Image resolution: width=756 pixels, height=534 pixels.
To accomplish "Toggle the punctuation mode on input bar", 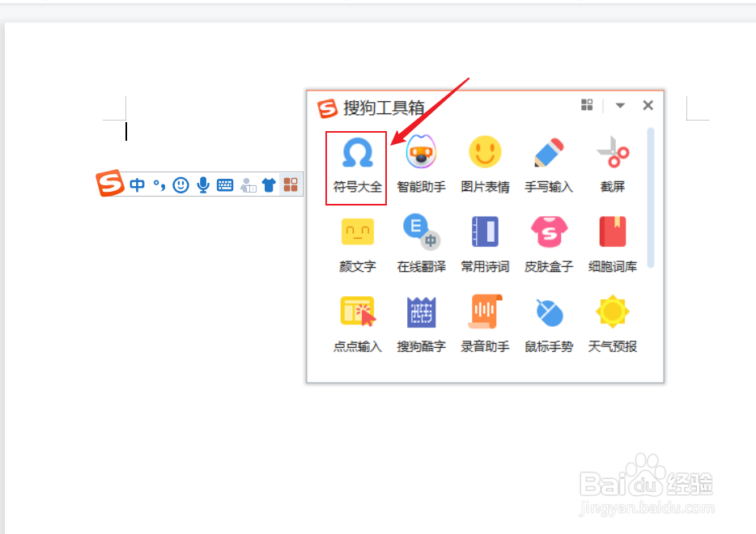I will coord(159,184).
